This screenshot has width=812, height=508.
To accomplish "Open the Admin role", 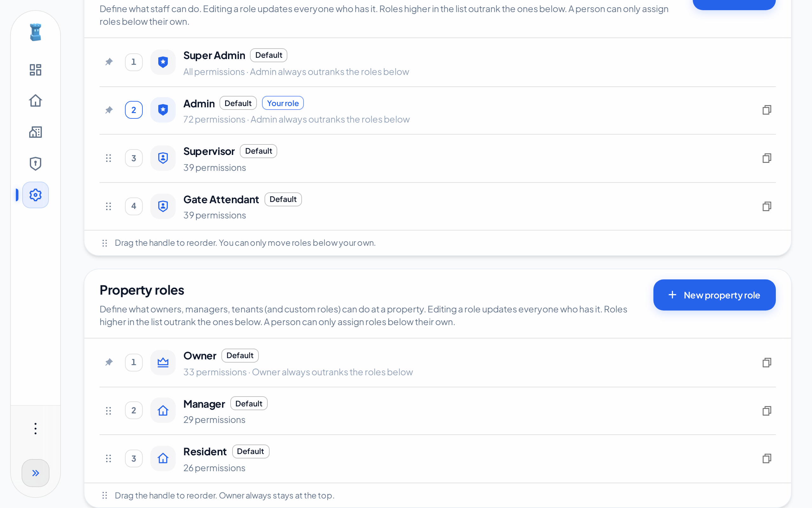I will pos(437,110).
